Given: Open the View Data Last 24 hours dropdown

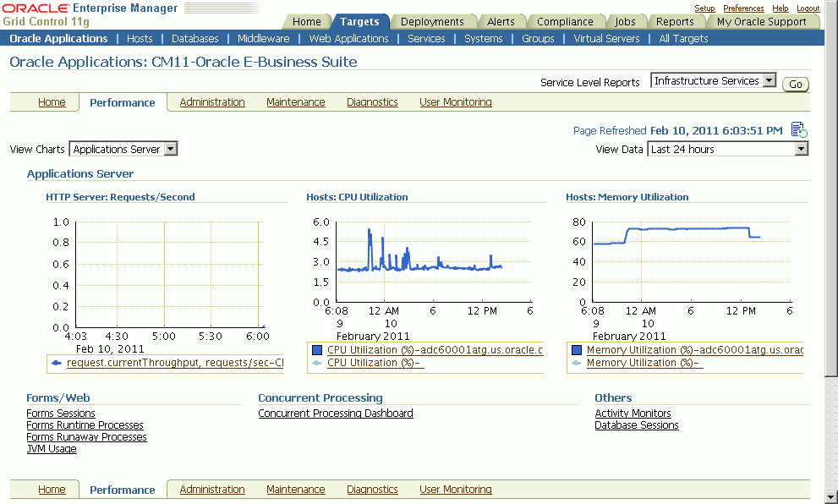Looking at the screenshot, I should click(x=727, y=149).
